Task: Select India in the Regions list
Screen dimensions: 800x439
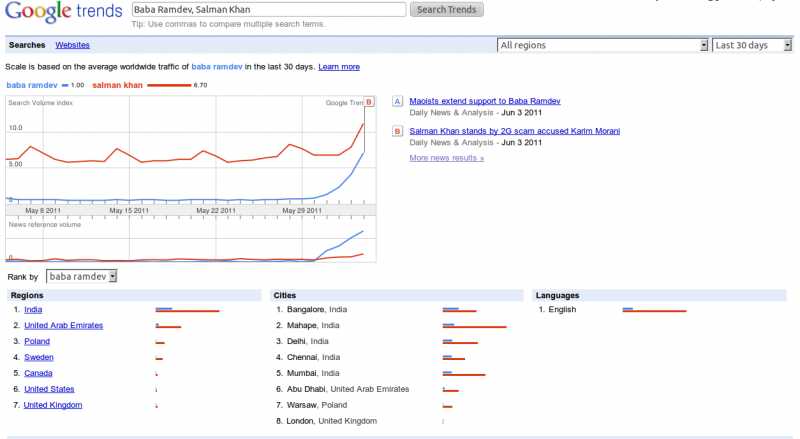Action: (x=33, y=309)
